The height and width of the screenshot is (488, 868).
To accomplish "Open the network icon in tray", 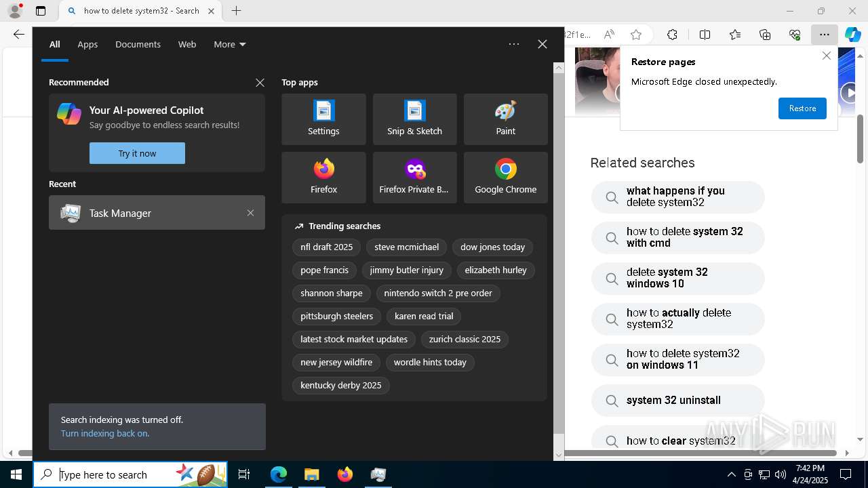I will (x=764, y=474).
